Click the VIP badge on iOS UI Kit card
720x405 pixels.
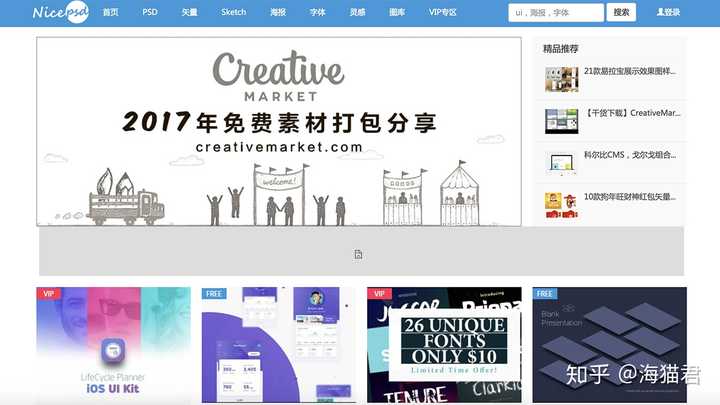[48, 293]
